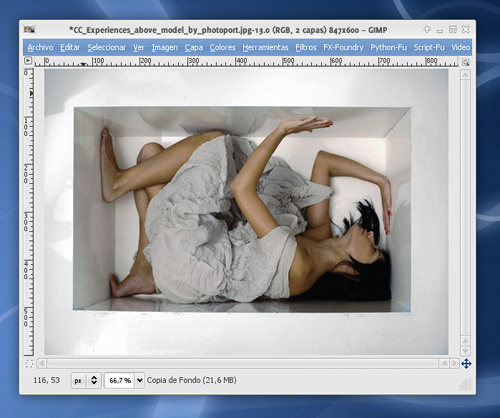This screenshot has height=418, width=500.
Task: Click the GIMP window icon in title bar
Action: click(29, 29)
